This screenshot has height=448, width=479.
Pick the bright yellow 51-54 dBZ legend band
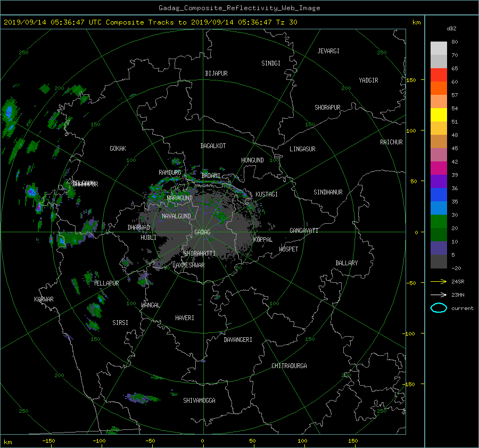tap(439, 115)
